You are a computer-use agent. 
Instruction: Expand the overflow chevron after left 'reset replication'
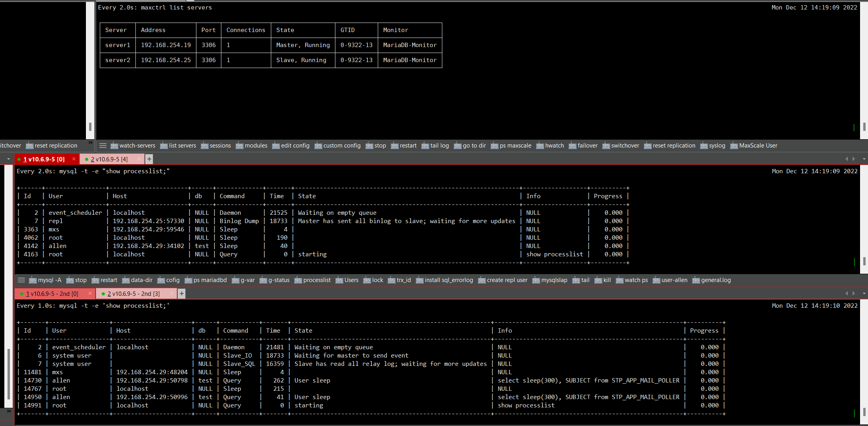pyautogui.click(x=90, y=142)
